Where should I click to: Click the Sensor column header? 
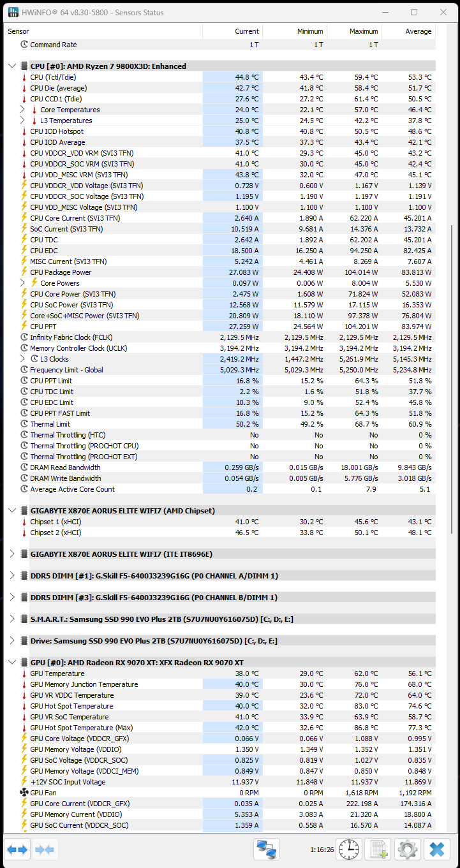click(x=103, y=31)
